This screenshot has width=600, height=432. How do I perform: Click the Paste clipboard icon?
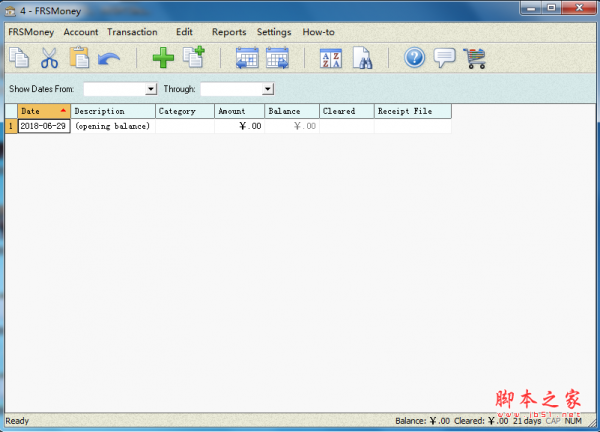pyautogui.click(x=78, y=58)
